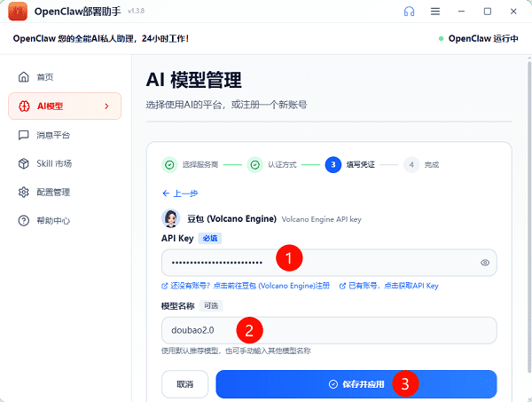Click the cube icon beside Skill 市场
The height and width of the screenshot is (402, 532).
[x=23, y=163]
